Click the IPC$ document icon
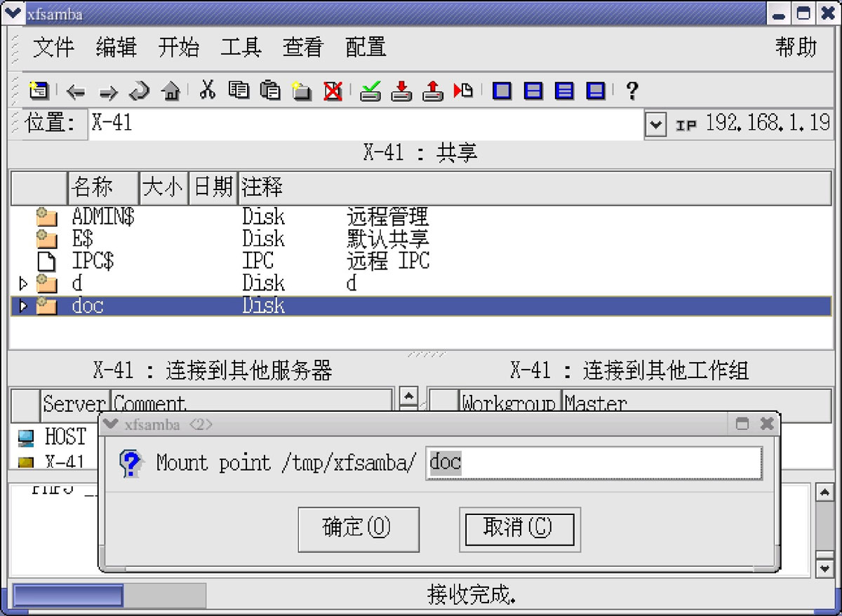 (46, 262)
